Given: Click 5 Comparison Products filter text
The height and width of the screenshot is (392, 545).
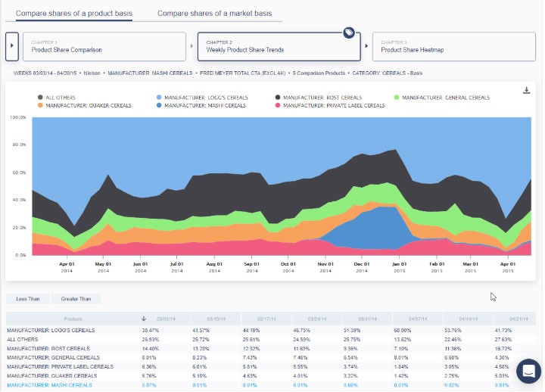Looking at the screenshot, I should [319, 73].
